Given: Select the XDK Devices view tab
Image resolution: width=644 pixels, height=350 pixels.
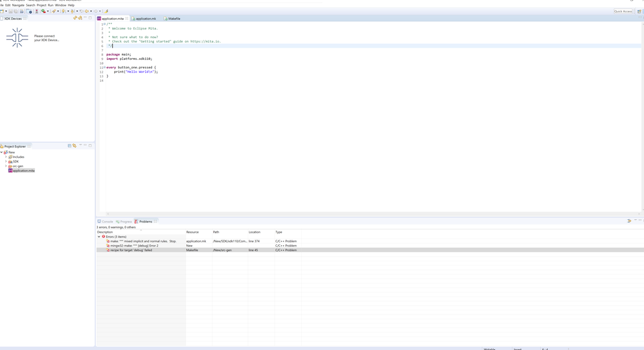Looking at the screenshot, I should pos(13,19).
